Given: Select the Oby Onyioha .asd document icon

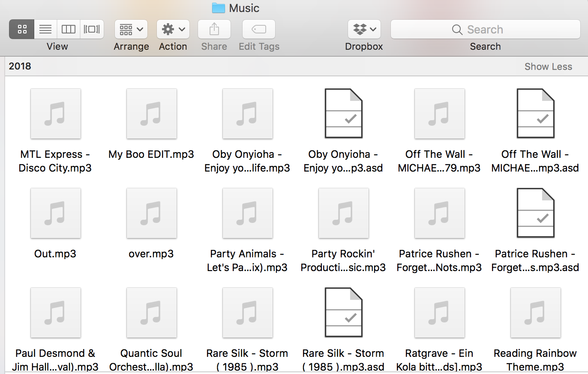Looking at the screenshot, I should pyautogui.click(x=344, y=114).
